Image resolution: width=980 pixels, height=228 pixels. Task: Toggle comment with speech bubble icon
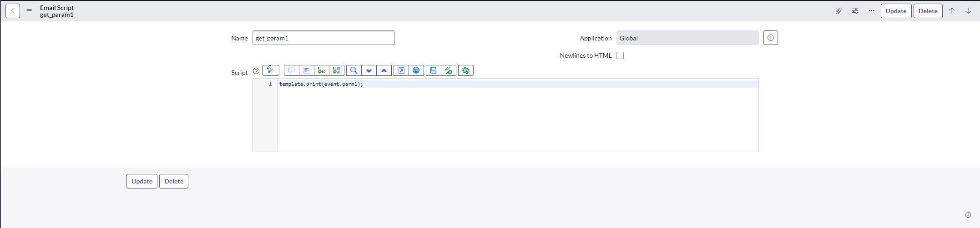[291, 70]
